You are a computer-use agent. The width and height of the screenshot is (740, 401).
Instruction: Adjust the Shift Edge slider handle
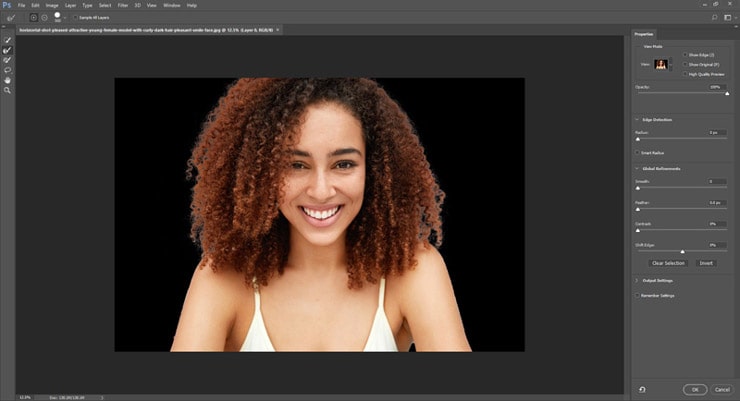(682, 251)
